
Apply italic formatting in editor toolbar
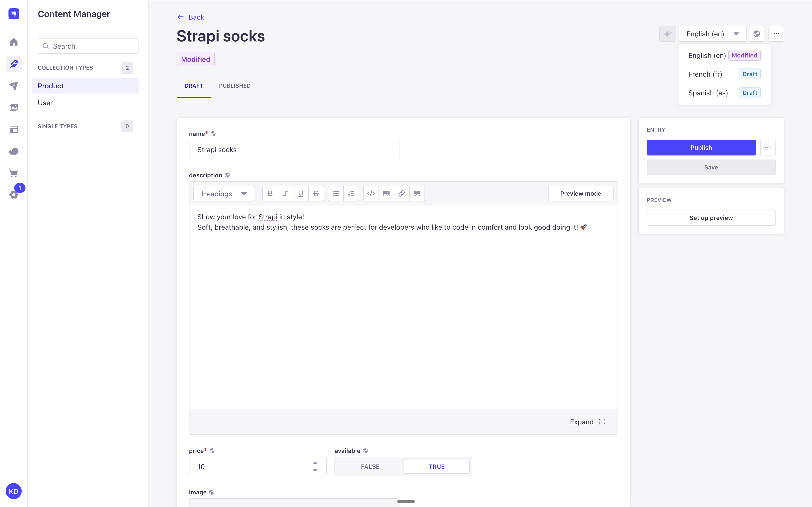tap(286, 194)
